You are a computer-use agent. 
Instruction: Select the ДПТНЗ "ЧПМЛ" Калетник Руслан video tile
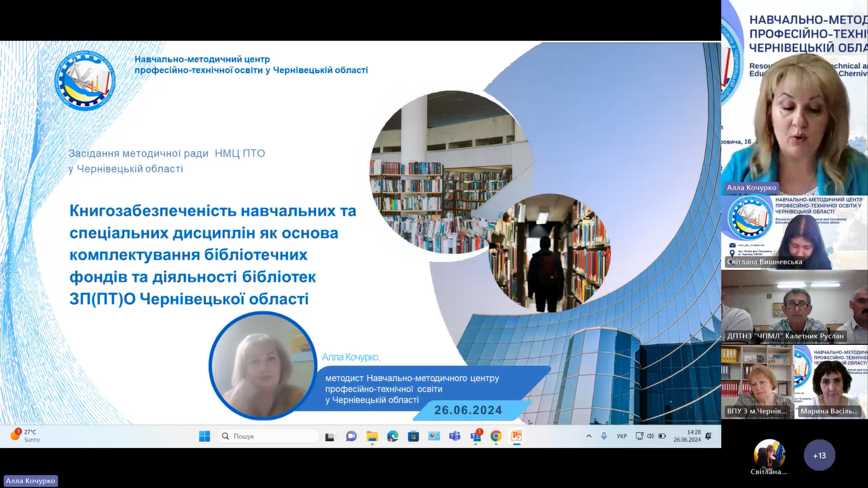(x=794, y=307)
